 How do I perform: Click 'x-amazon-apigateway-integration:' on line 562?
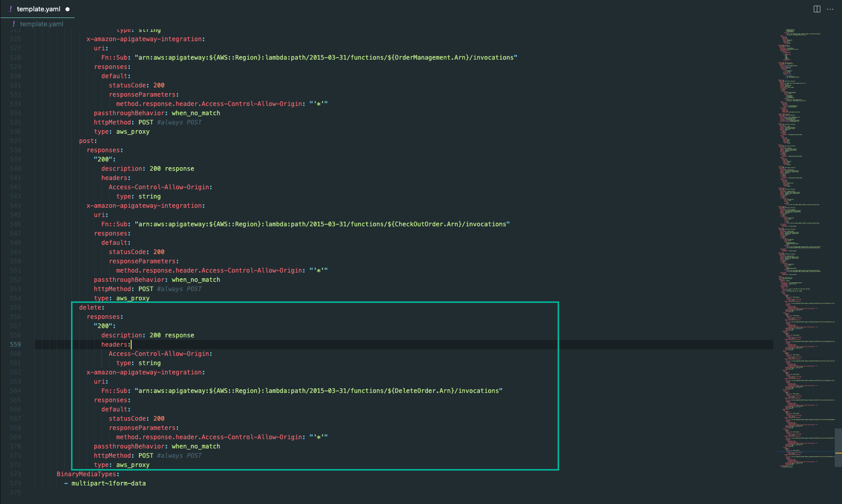pyautogui.click(x=146, y=372)
